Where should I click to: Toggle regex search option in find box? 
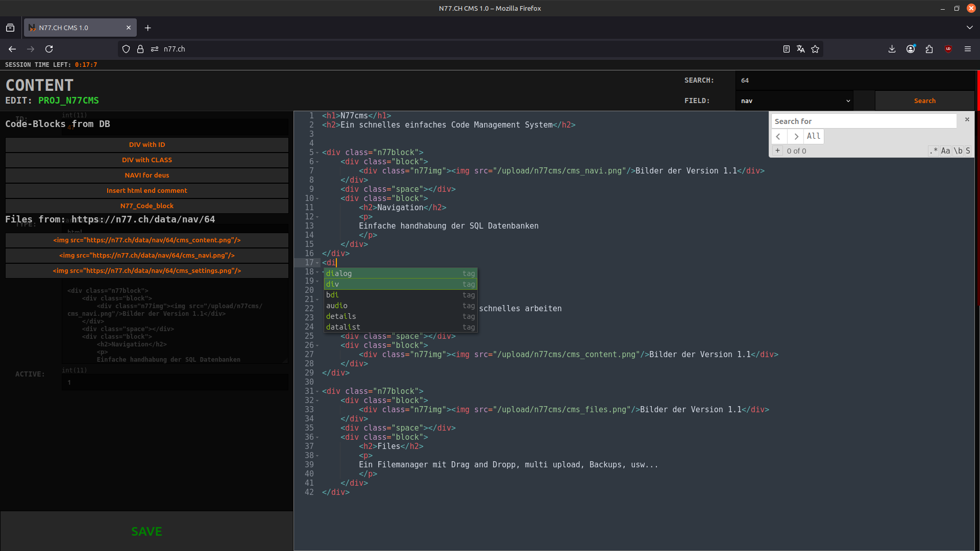[934, 151]
